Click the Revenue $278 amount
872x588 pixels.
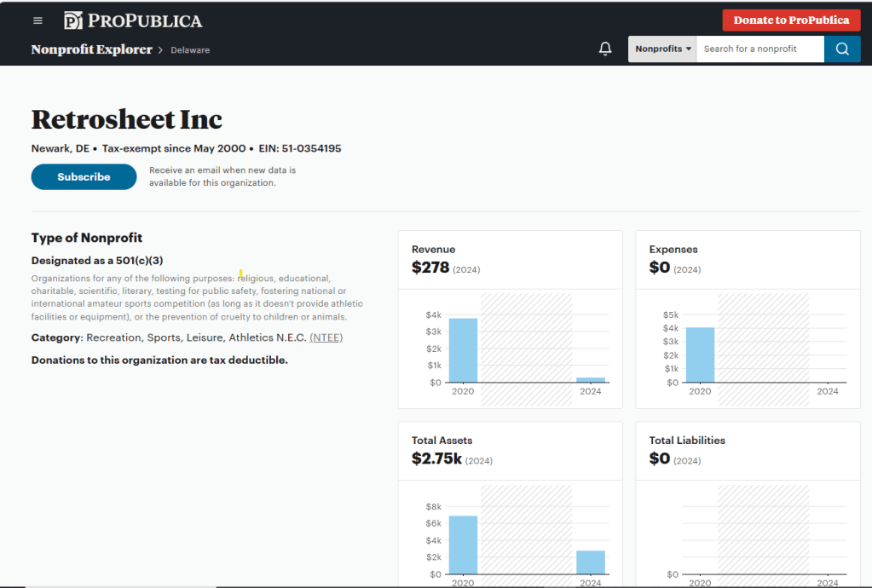pyautogui.click(x=430, y=268)
